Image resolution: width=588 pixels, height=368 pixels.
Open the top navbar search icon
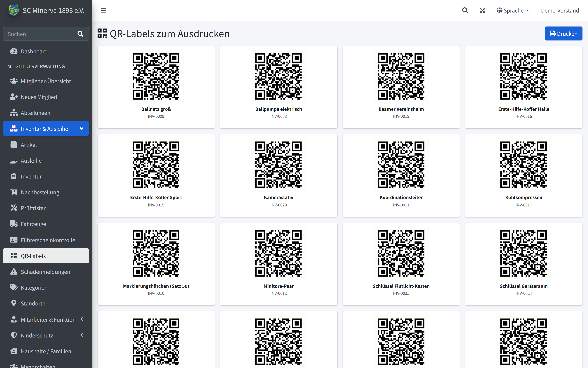[465, 10]
